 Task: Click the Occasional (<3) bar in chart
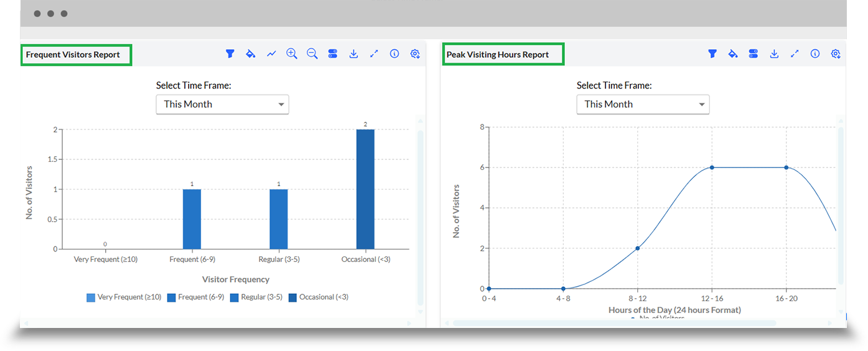365,189
